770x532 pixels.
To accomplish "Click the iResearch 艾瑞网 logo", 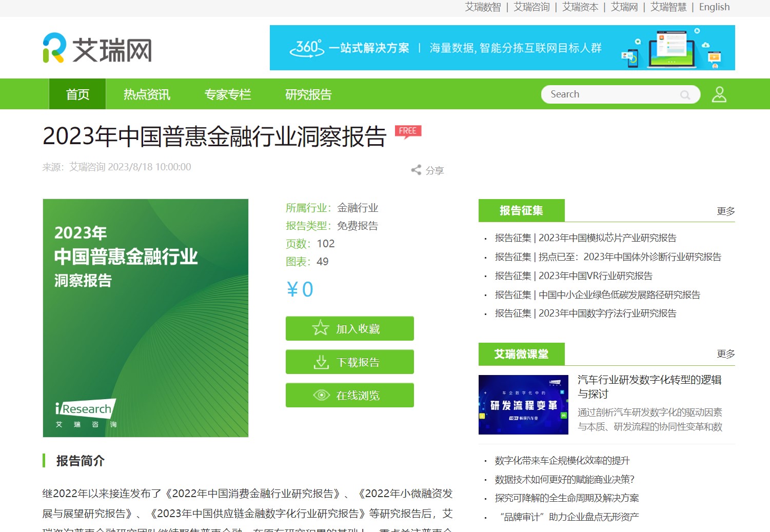I will (x=97, y=48).
